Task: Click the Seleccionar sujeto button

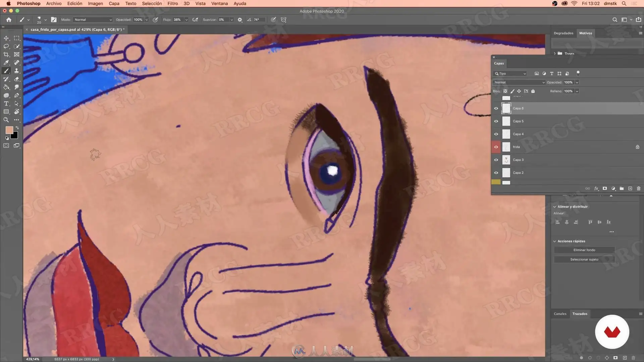Action: tap(584, 259)
